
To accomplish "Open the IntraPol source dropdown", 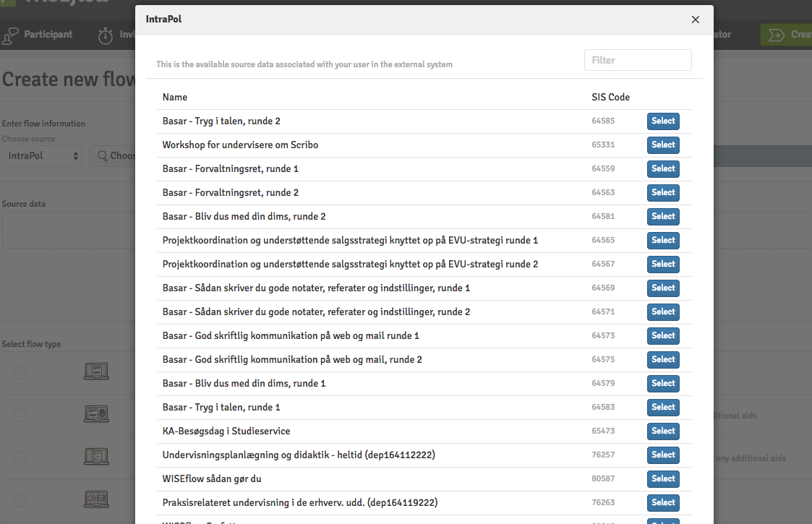I will click(43, 155).
